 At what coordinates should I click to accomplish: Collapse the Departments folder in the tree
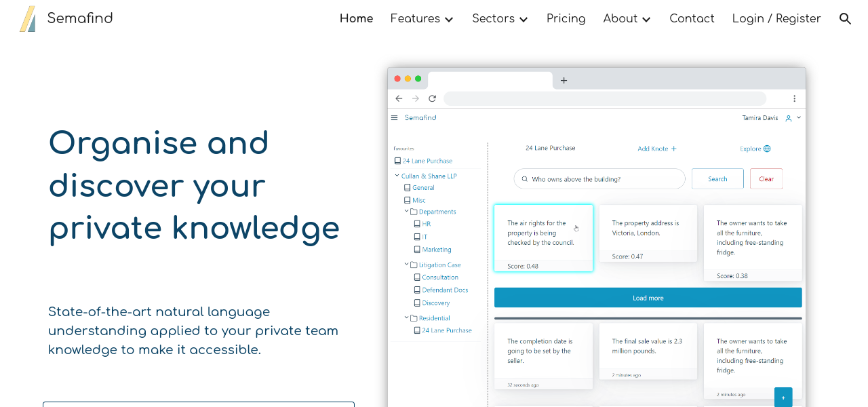click(407, 212)
